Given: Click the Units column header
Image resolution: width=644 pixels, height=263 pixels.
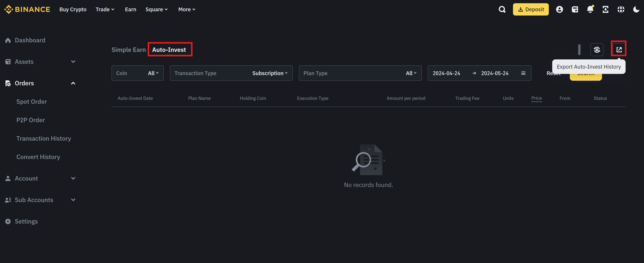Looking at the screenshot, I should pos(508,98).
